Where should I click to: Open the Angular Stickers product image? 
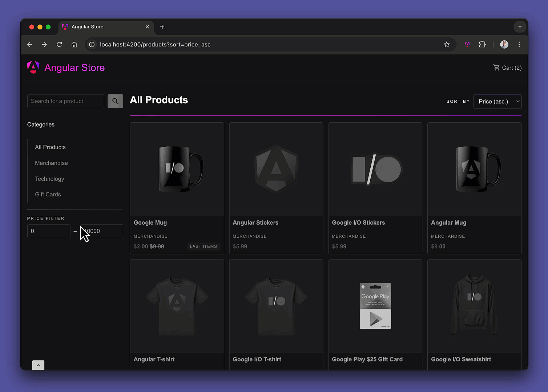[276, 170]
